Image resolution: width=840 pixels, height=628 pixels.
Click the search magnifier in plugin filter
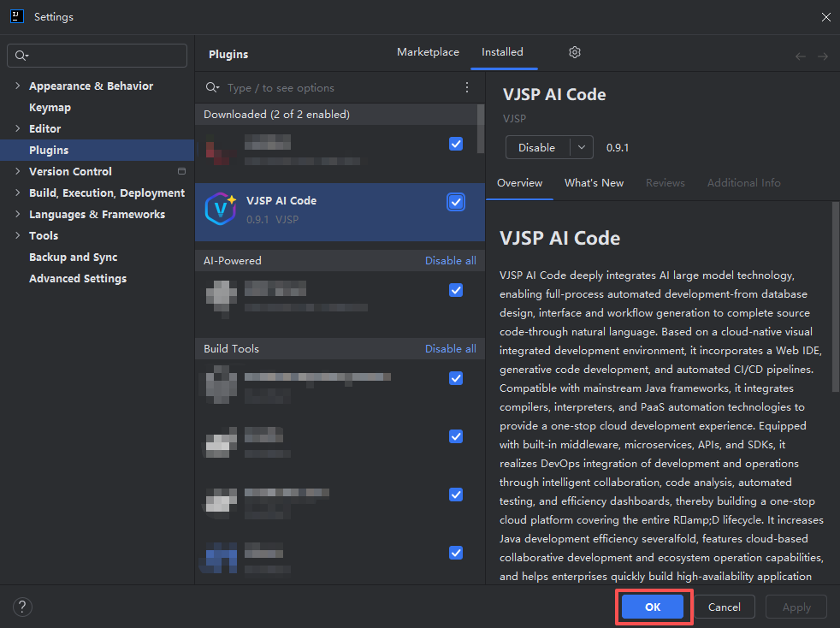tap(212, 87)
